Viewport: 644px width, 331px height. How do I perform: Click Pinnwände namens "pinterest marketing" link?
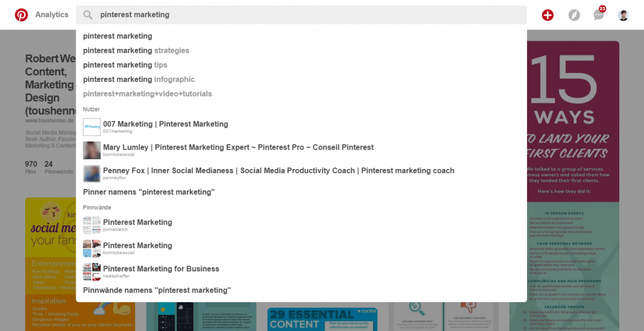(x=157, y=290)
